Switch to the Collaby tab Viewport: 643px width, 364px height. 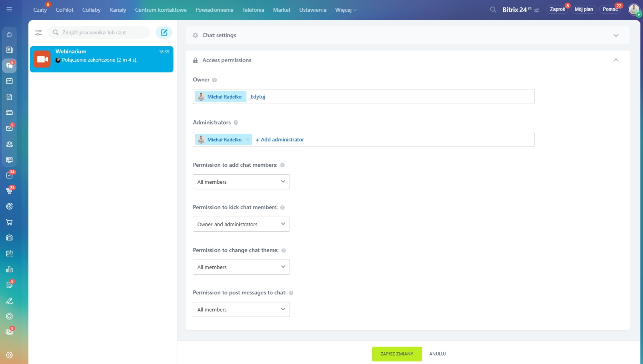point(91,10)
